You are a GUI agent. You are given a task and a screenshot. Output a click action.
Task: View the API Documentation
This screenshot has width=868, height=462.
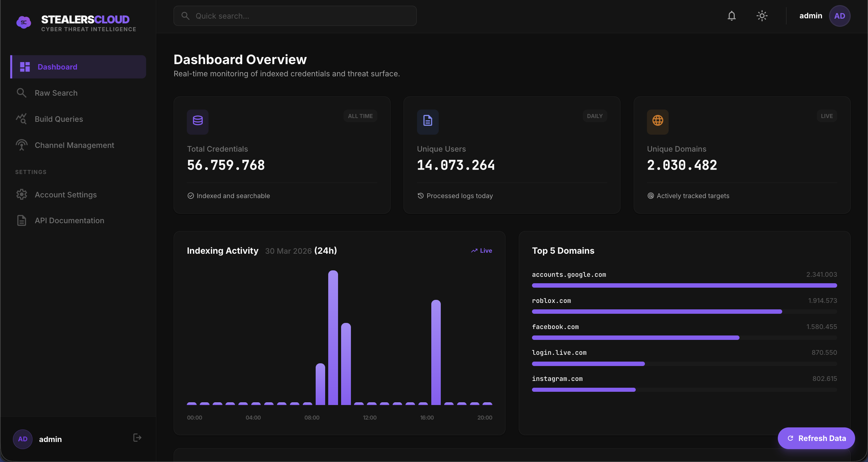click(x=69, y=220)
